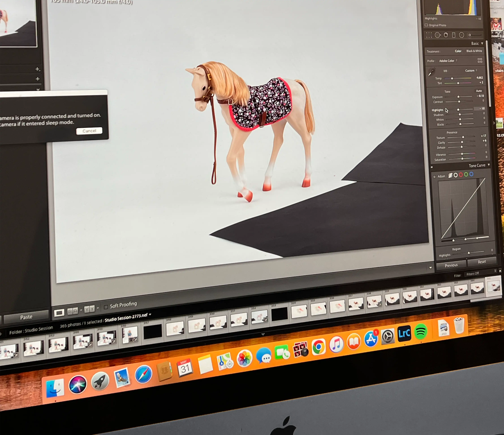Screen dimensions: 504x435
Task: Enable the Soft Proofing checkbox
Action: [106, 307]
